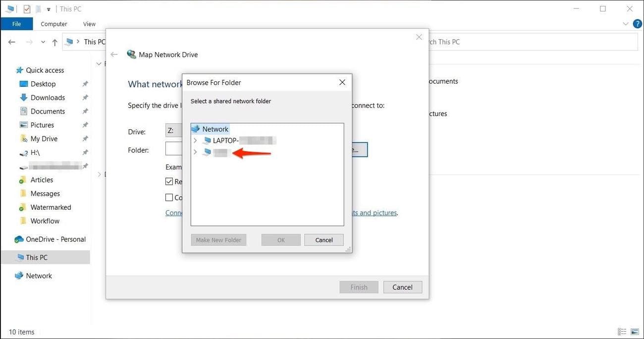The image size is (644, 339).
Task: Cancel the Browse For Folder dialog
Action: 323,239
